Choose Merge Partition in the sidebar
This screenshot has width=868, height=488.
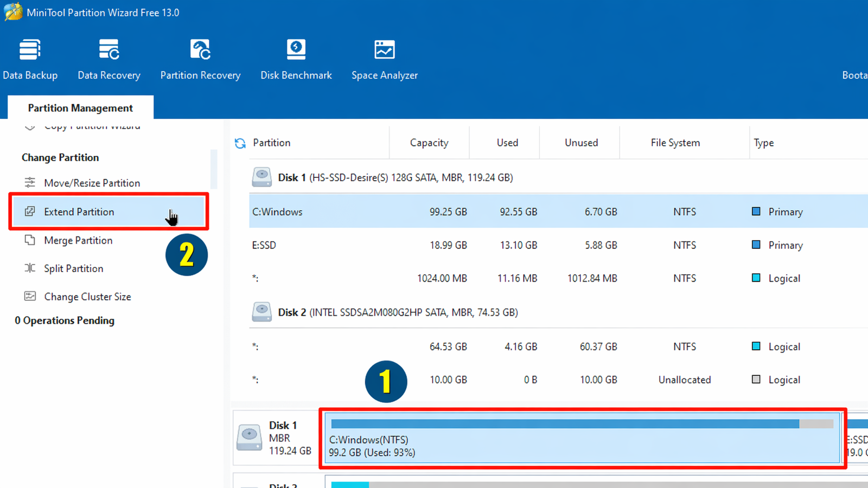(78, 240)
